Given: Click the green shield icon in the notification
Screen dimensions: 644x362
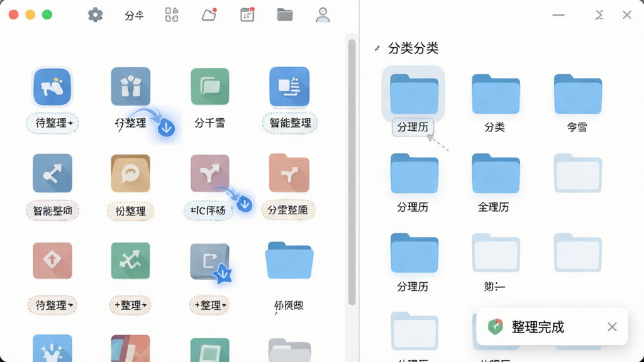Looking at the screenshot, I should [x=496, y=327].
